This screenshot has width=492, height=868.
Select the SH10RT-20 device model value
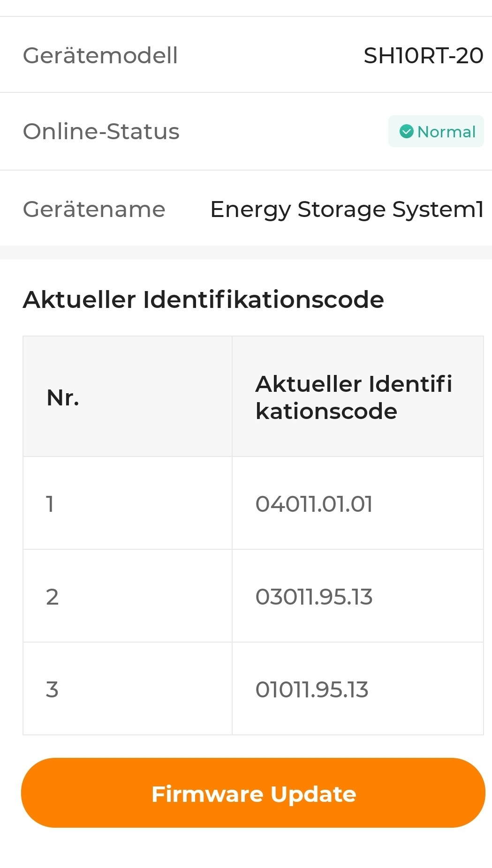(x=423, y=56)
